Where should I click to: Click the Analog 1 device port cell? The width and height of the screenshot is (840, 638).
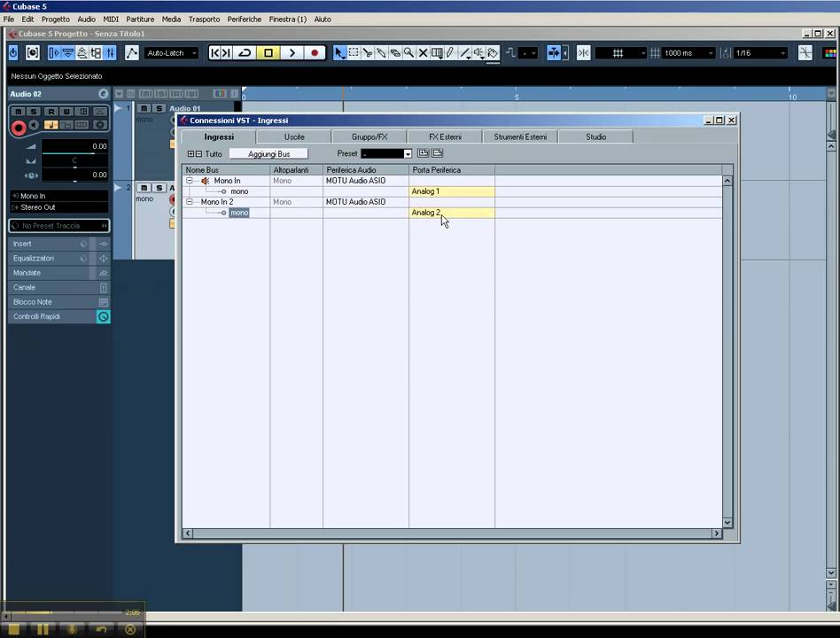pyautogui.click(x=452, y=191)
